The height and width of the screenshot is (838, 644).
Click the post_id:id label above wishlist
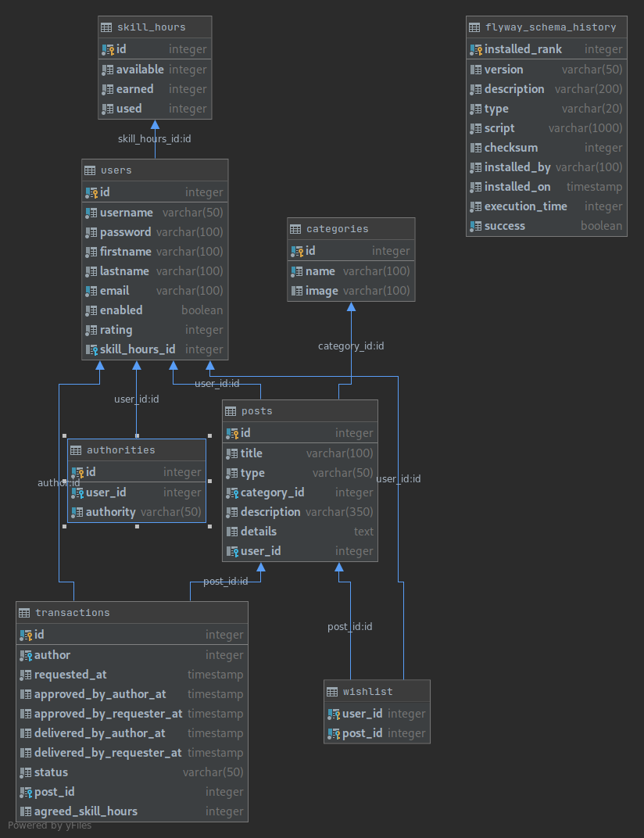tap(349, 626)
